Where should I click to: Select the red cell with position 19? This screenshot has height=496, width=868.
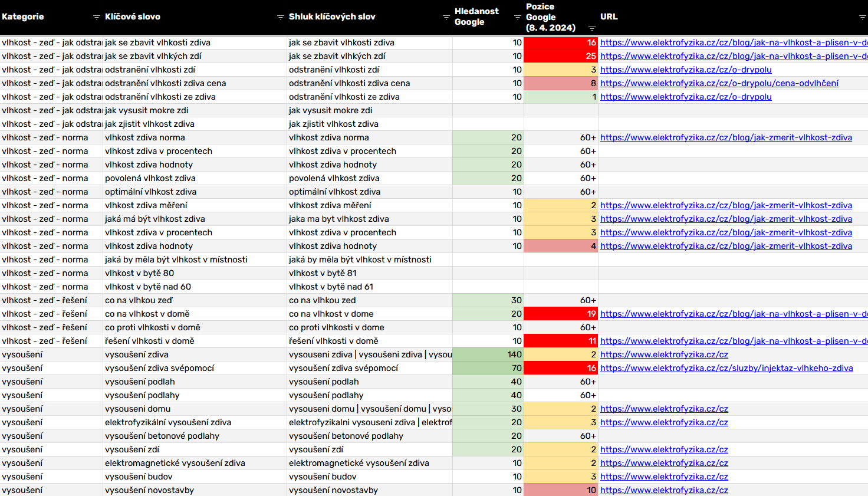click(x=560, y=314)
